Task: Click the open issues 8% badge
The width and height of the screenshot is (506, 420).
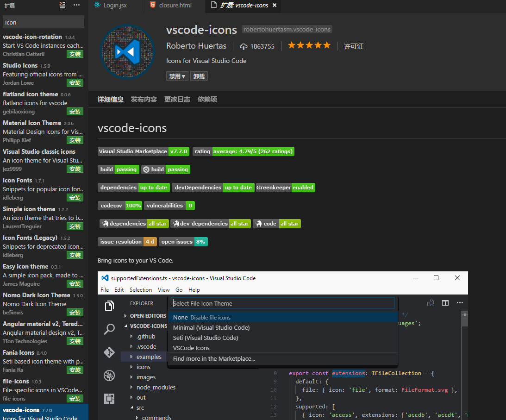Action: 183,242
